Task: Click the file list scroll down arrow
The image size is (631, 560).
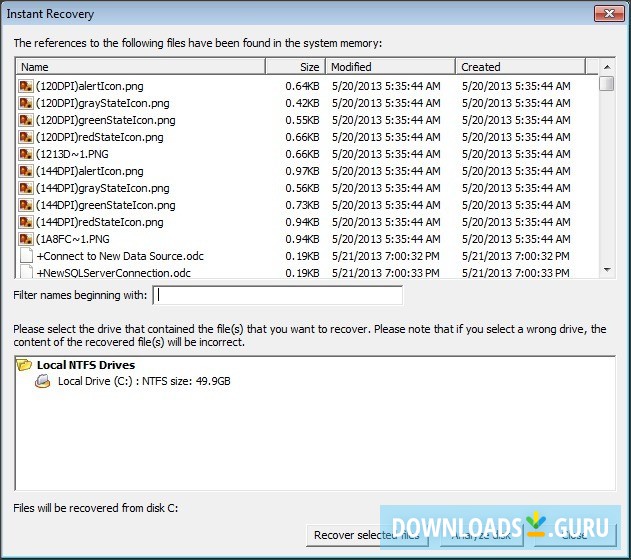Action: coord(606,270)
